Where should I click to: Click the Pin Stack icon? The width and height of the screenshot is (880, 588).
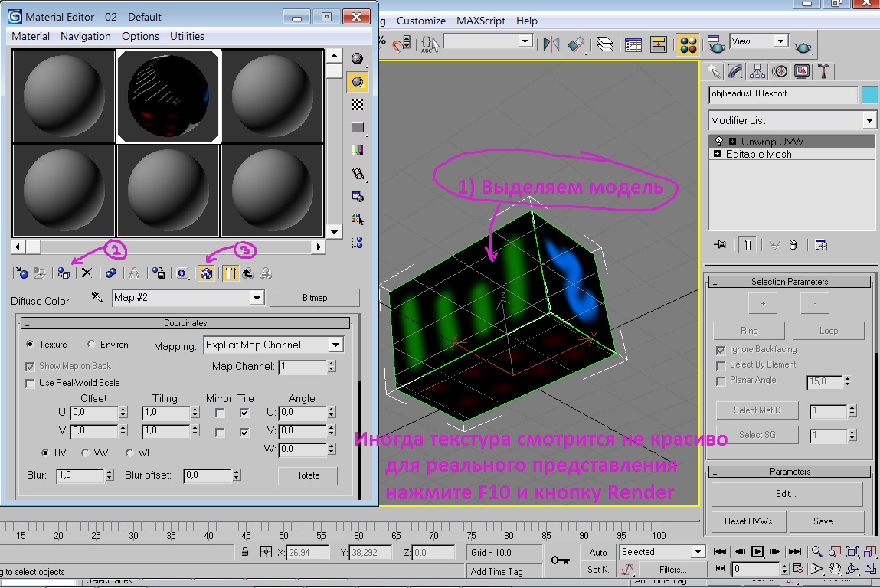click(720, 245)
